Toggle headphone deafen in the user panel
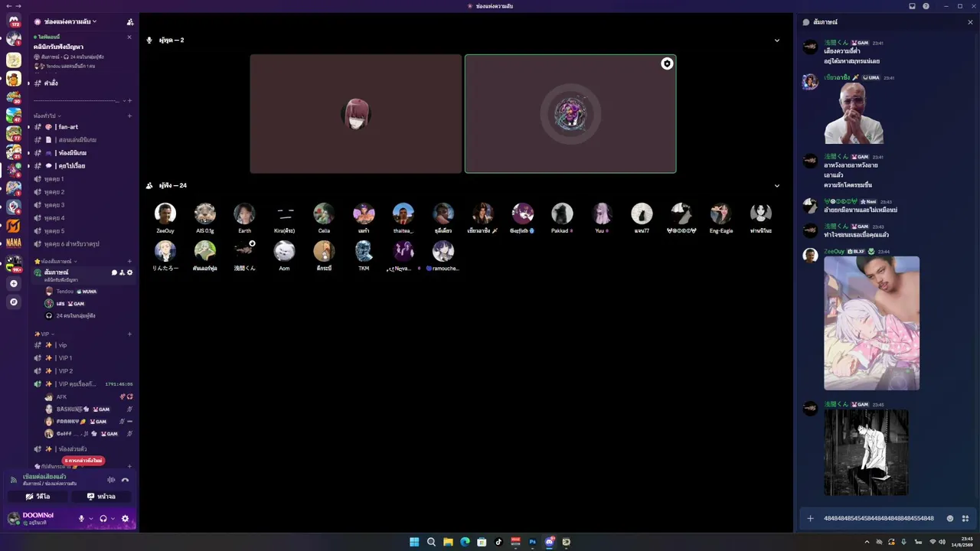The width and height of the screenshot is (980, 551). click(103, 519)
